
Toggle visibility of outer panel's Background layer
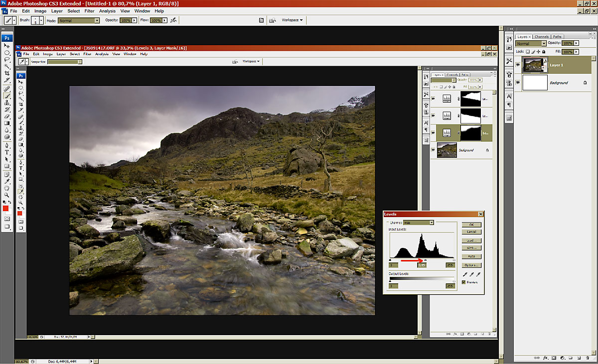tap(518, 83)
